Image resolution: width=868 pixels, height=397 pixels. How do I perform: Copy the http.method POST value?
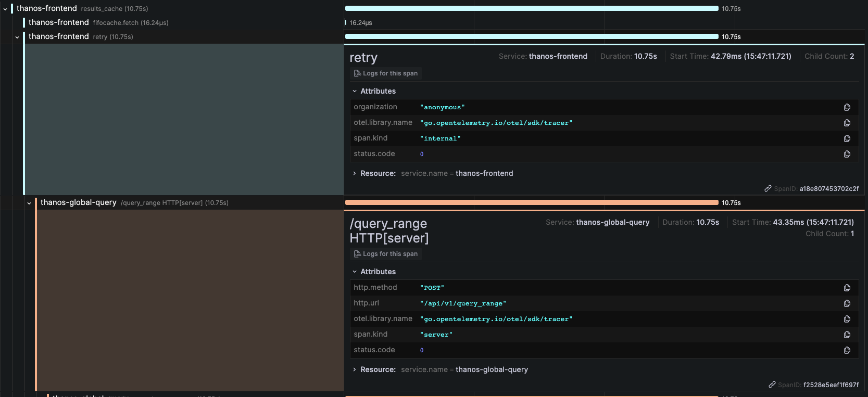847,288
